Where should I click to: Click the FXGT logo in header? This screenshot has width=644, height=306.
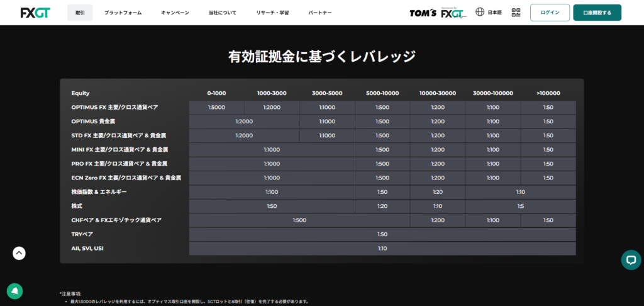[x=35, y=13]
